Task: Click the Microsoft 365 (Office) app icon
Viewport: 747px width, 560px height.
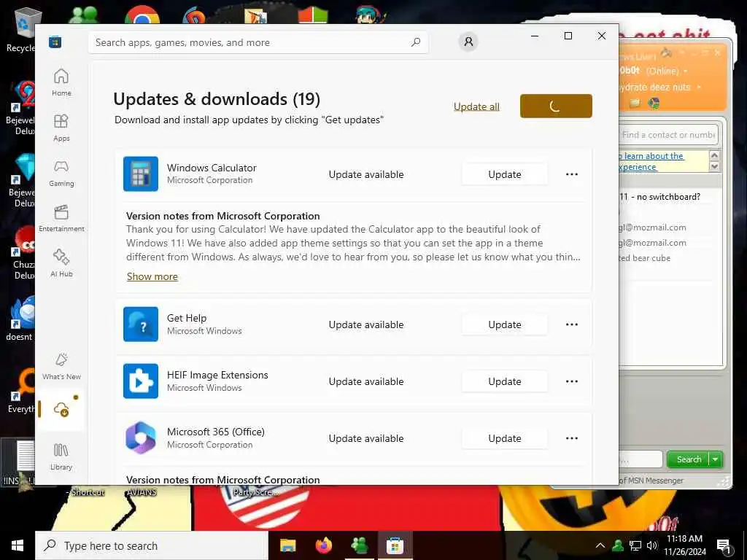Action: tap(141, 438)
